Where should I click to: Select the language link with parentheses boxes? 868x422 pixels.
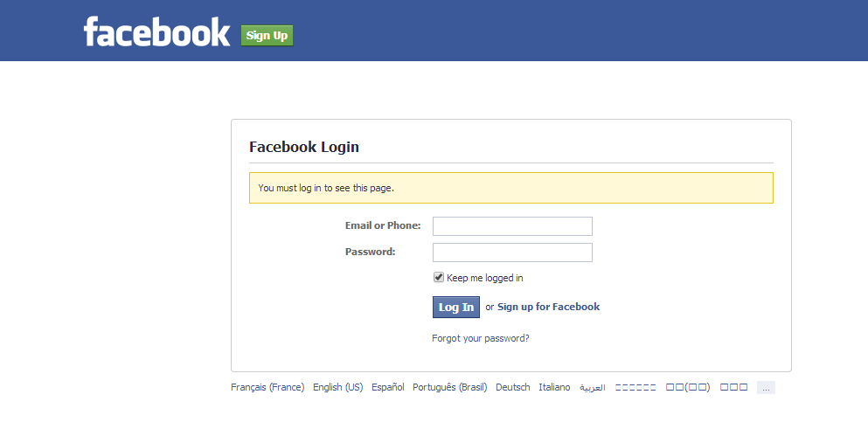point(688,387)
